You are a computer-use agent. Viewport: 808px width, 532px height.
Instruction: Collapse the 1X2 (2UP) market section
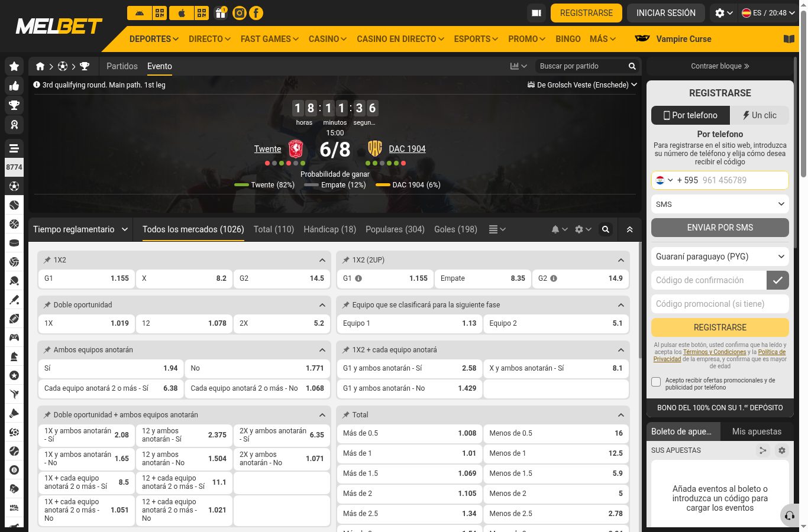tap(621, 260)
